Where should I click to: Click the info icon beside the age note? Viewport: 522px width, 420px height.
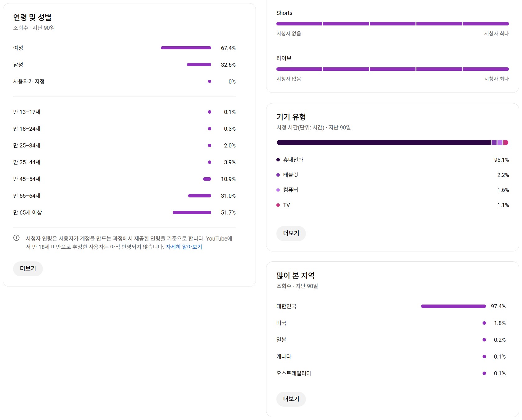point(16,238)
